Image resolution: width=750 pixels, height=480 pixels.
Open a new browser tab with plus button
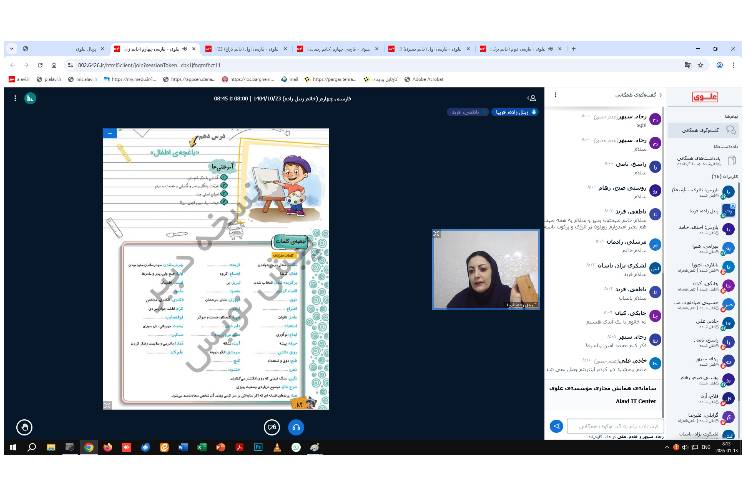573,48
